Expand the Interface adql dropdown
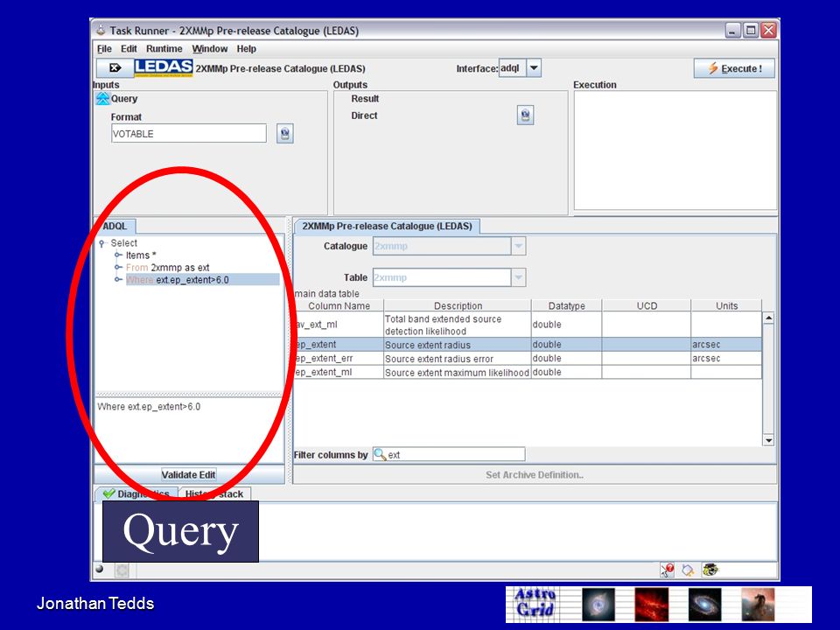 coord(534,68)
